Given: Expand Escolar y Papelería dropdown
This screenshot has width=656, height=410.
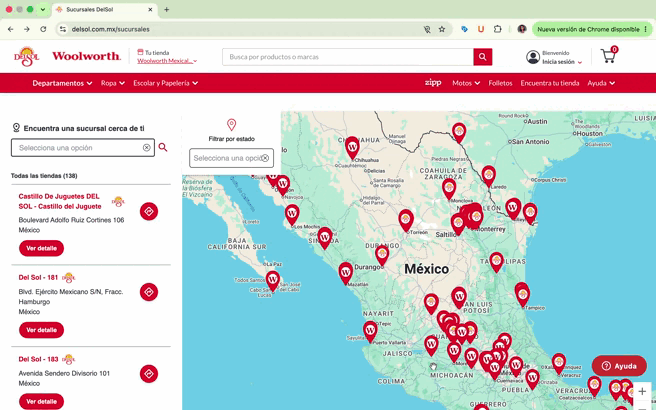Looking at the screenshot, I should click(x=166, y=83).
